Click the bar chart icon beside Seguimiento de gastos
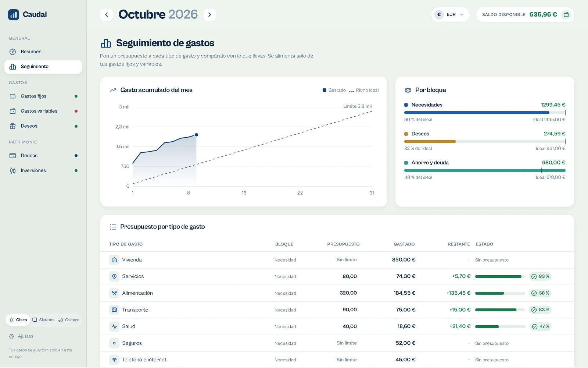This screenshot has width=588, height=368. click(x=106, y=43)
